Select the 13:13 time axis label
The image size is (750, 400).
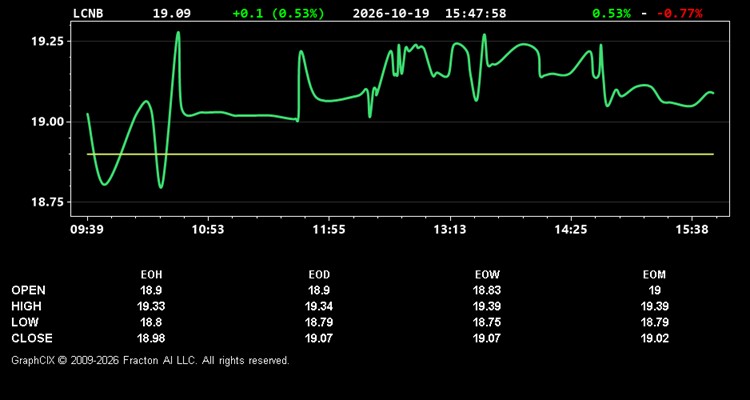coord(450,230)
